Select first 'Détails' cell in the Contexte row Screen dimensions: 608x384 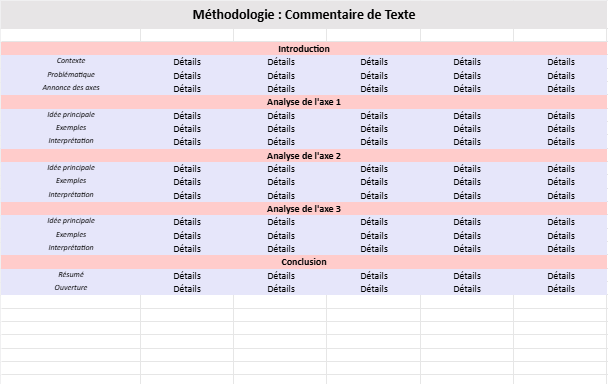187,62
